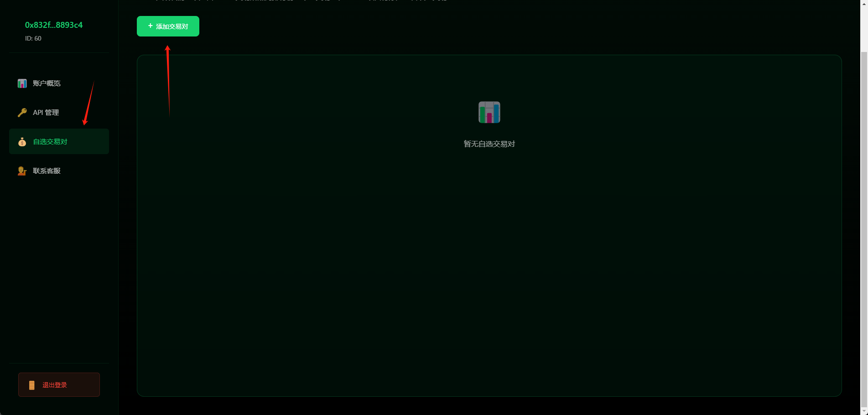Click the green 添加交易对 button
The image size is (868, 415).
pyautogui.click(x=168, y=26)
